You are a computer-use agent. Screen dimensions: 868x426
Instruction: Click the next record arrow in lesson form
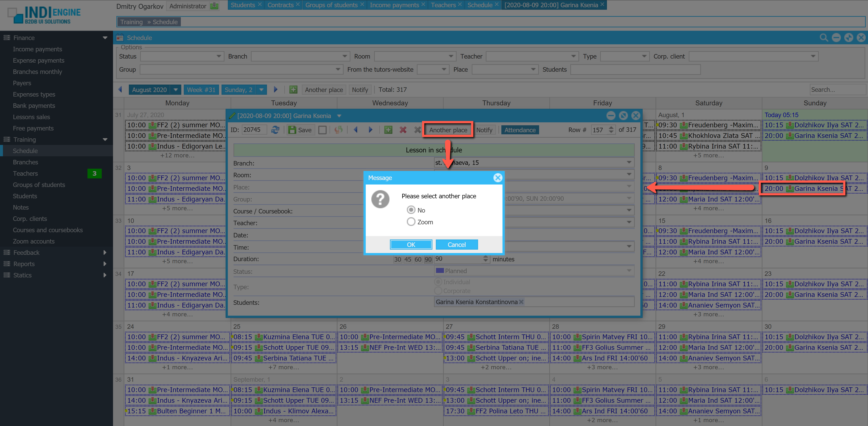click(370, 130)
